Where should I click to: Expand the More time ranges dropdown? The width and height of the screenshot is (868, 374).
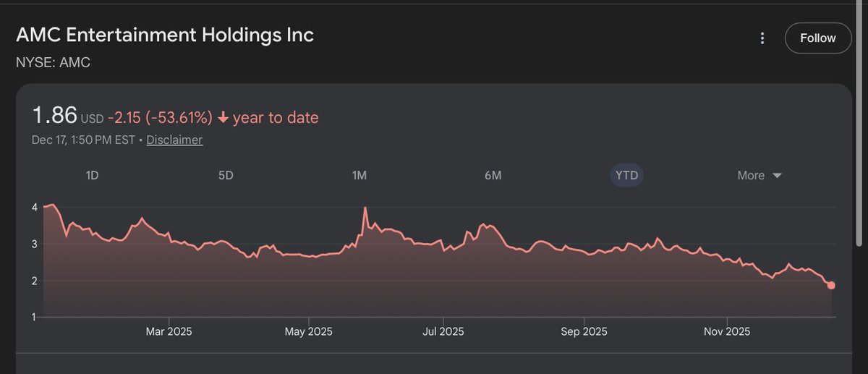click(759, 175)
